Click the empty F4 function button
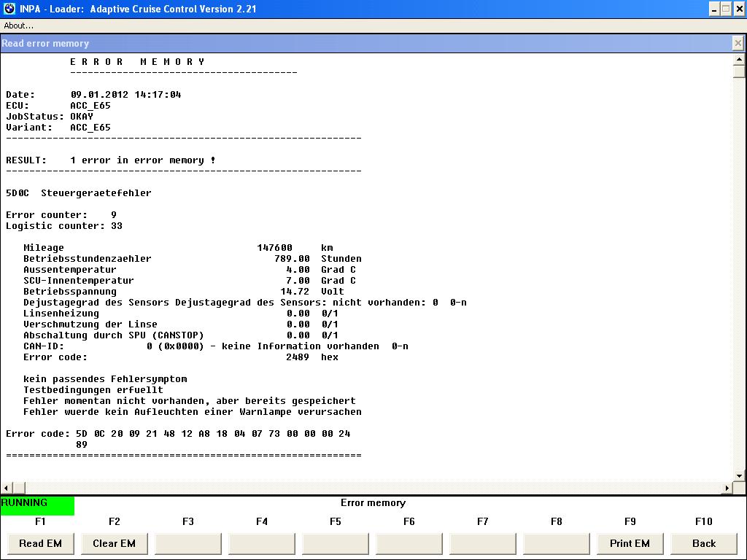 [262, 543]
